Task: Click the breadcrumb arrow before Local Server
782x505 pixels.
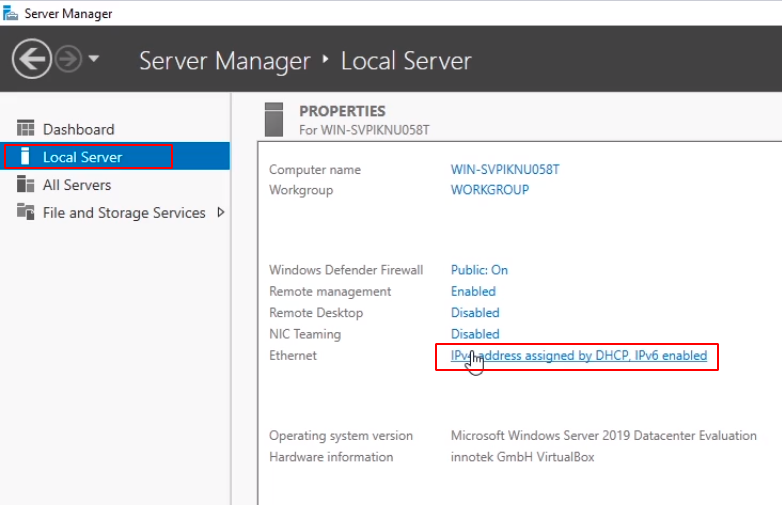Action: coord(325,60)
